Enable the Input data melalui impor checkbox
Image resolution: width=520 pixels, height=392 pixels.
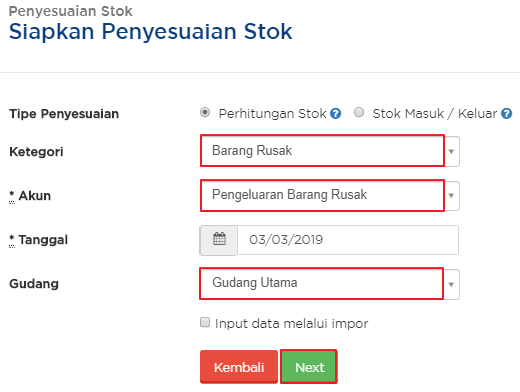(x=205, y=322)
